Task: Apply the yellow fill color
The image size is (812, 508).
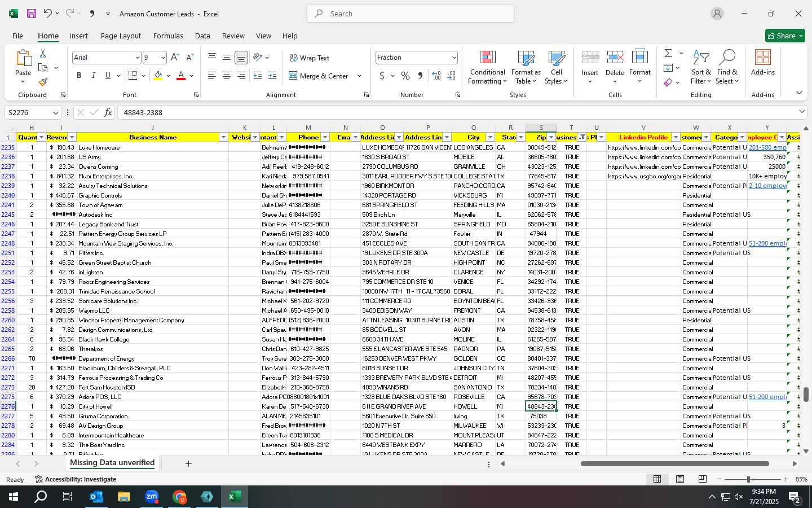Action: click(158, 76)
